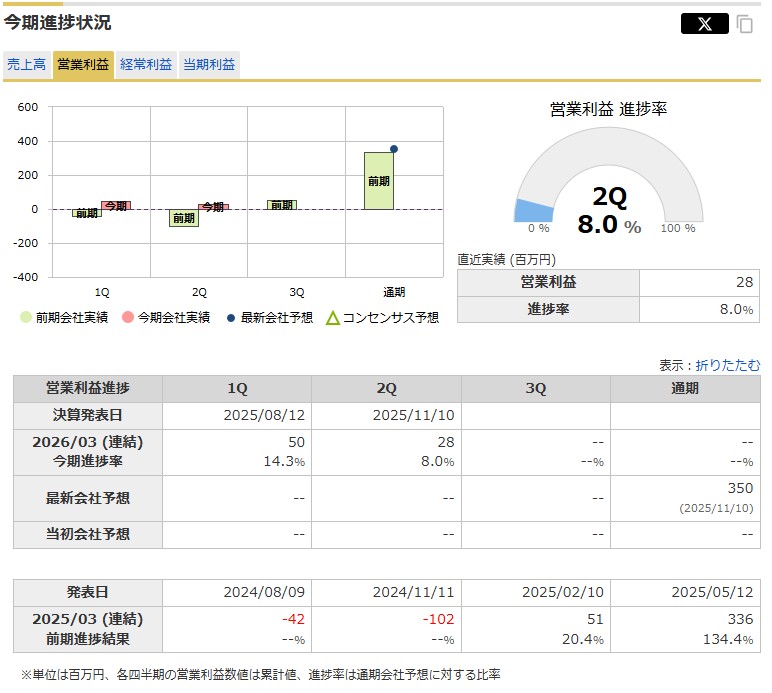Toggle 今期会社実績 legend pink dot

(127, 318)
